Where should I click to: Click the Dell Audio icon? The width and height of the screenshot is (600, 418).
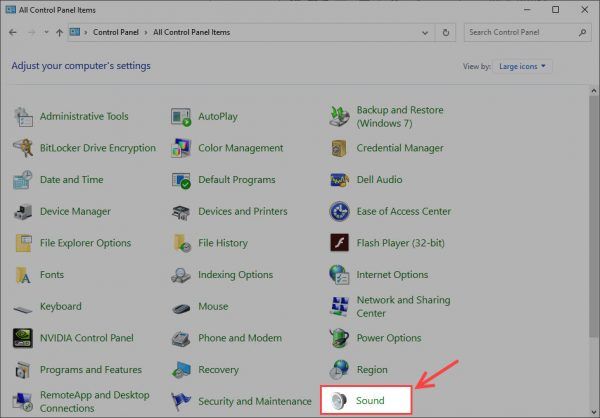tap(339, 180)
